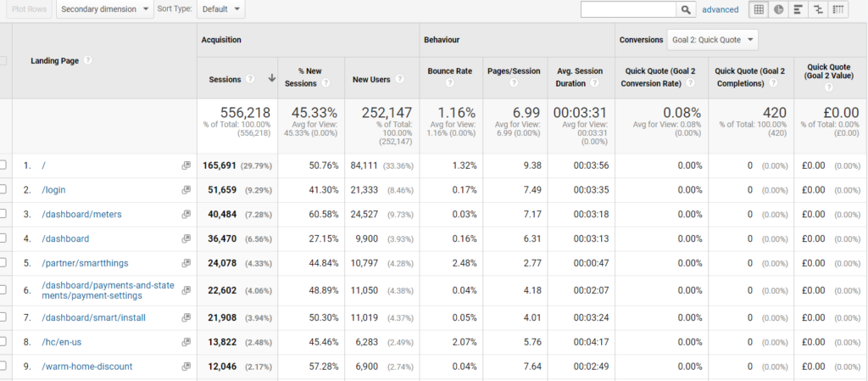The image size is (868, 381).
Task: Click the search magnifier button
Action: tap(685, 9)
